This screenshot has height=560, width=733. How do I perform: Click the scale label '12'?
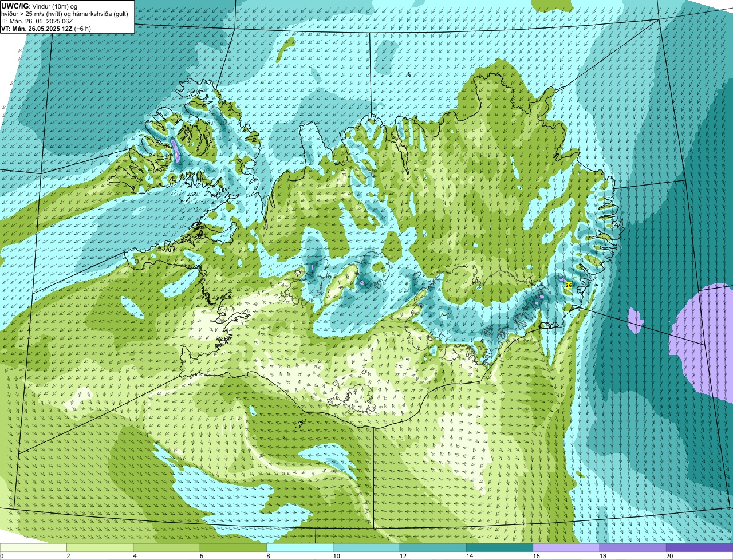pos(403,556)
